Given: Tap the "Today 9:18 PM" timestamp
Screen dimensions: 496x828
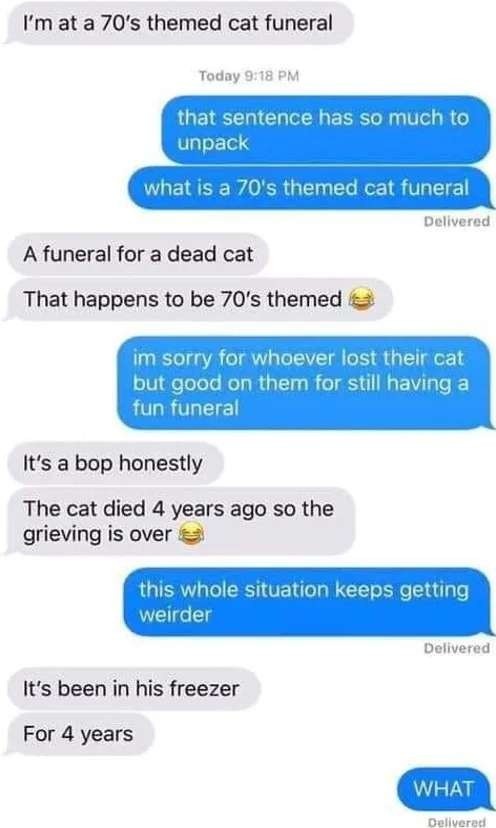Looking at the screenshot, I should (249, 76).
